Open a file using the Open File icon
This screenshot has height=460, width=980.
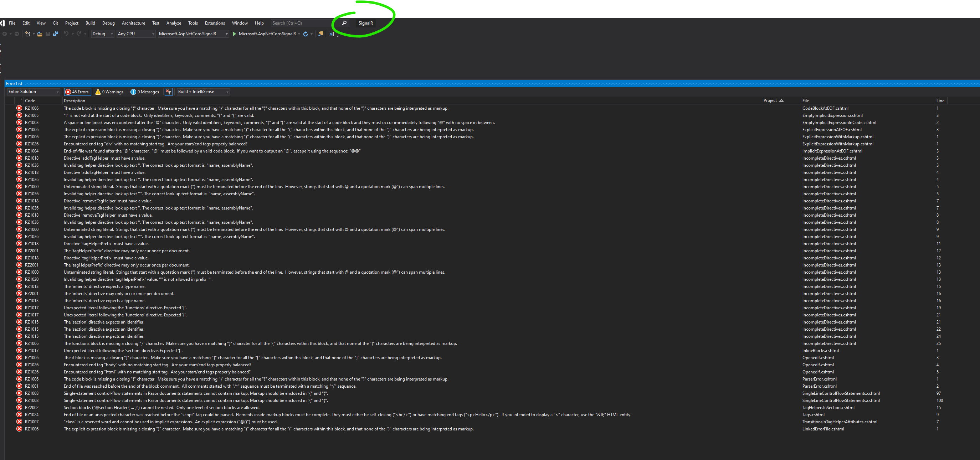(x=40, y=34)
